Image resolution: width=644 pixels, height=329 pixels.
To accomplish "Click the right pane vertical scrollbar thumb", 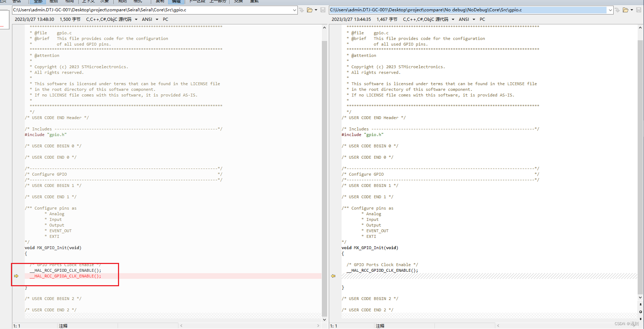I will (x=640, y=167).
